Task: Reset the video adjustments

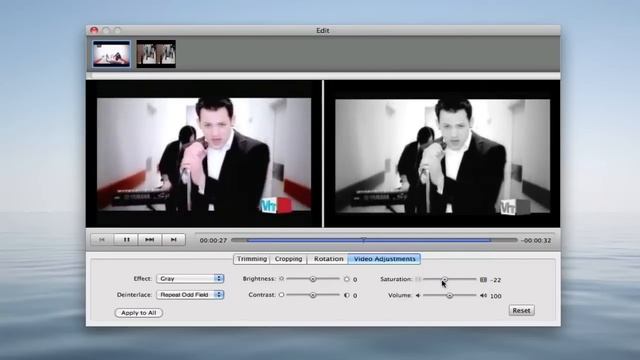Action: tap(521, 310)
